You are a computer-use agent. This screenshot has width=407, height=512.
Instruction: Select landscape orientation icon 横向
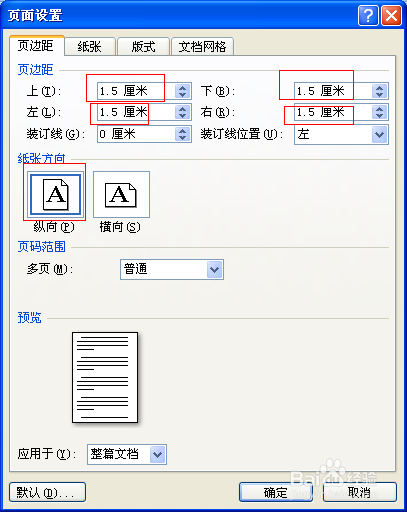(121, 194)
